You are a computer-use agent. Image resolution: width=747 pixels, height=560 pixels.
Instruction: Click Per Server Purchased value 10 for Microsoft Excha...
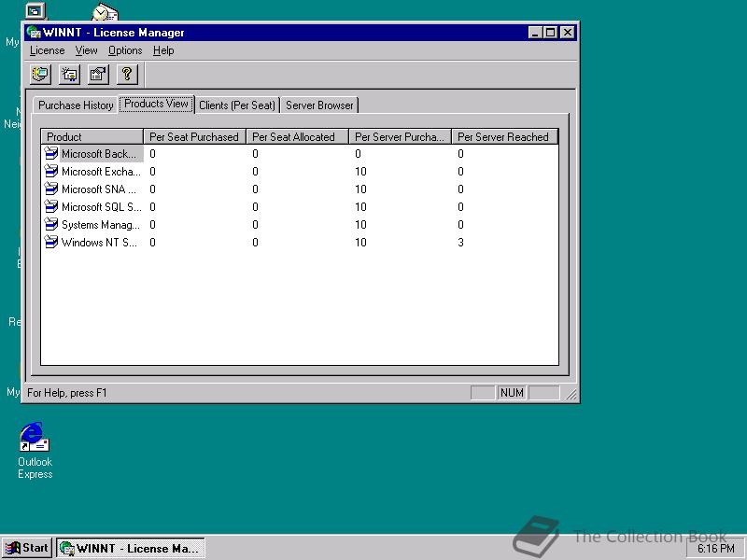(360, 172)
